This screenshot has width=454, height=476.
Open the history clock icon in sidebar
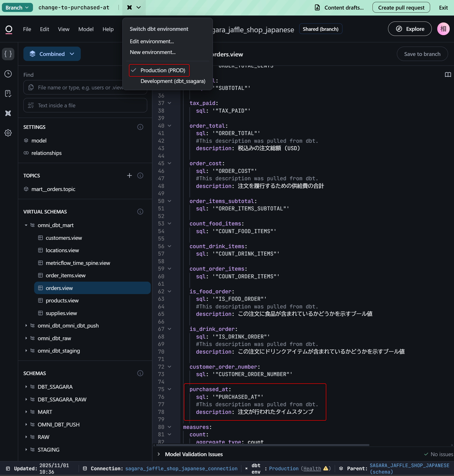pos(8,74)
